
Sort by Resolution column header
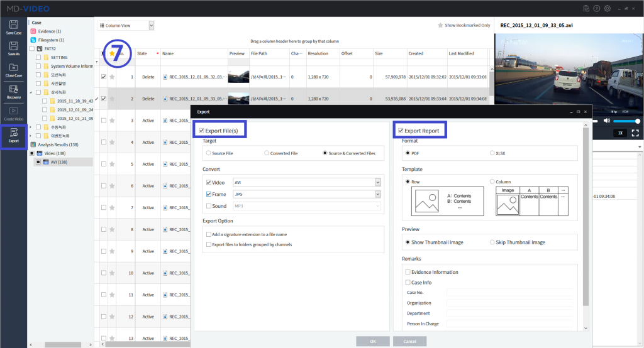pos(323,53)
